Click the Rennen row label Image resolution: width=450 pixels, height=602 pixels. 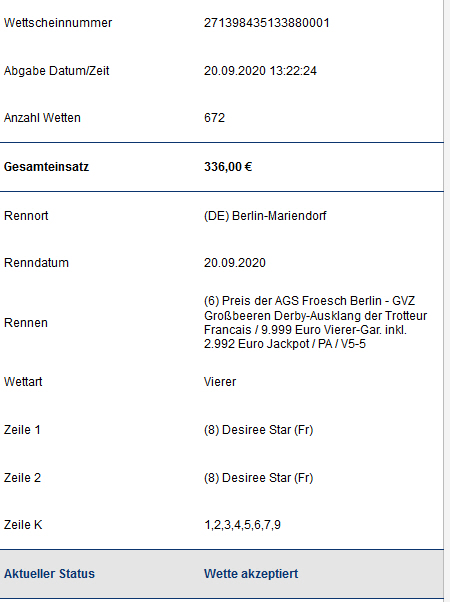coord(26,322)
